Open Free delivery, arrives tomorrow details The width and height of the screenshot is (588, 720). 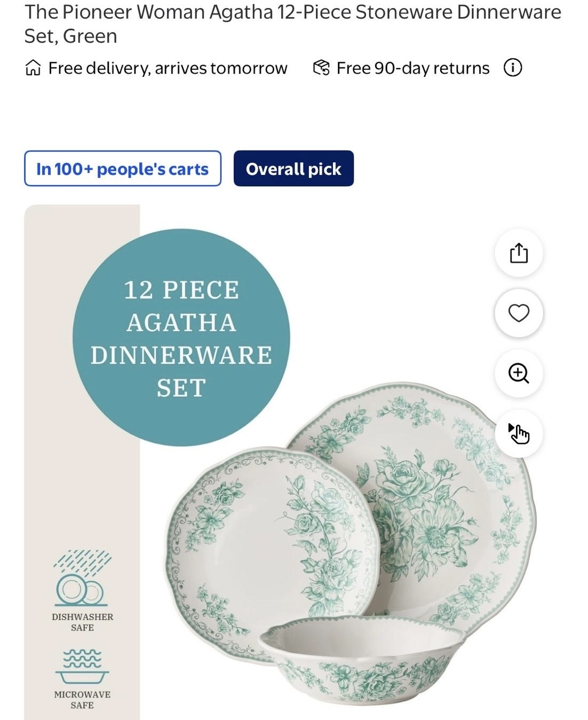tap(168, 68)
